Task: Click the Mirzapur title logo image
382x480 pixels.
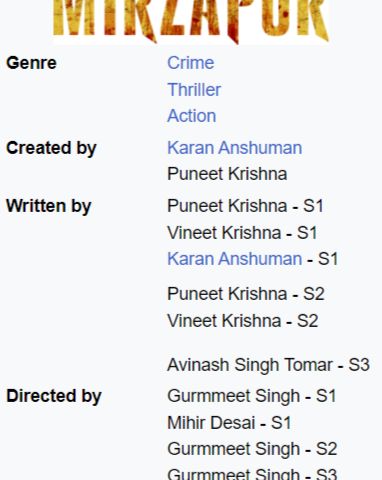Action: click(191, 21)
